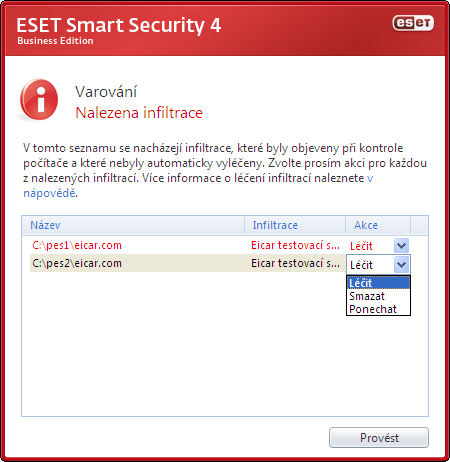Viewport: 450px width, 462px height.
Task: Sort by the Infiltrace column header
Action: click(295, 225)
